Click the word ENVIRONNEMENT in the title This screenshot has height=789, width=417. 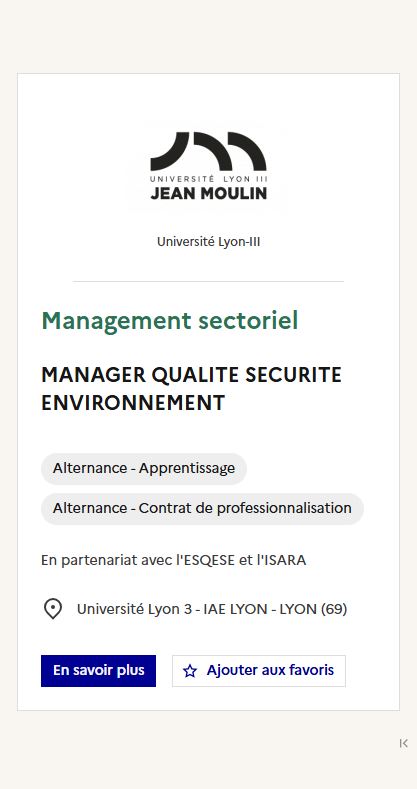(133, 403)
